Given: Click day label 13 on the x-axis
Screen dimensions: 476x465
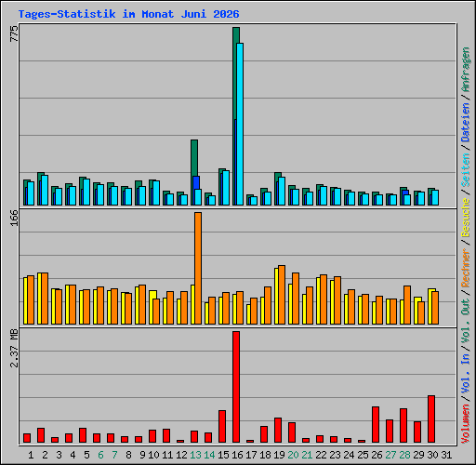Looking at the screenshot, I should point(195,455).
